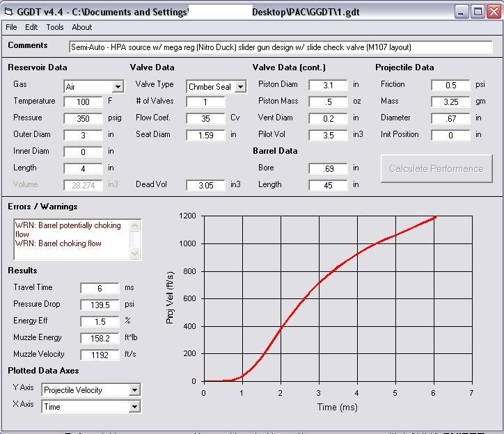Maximize the GGDT window
The width and height of the screenshot is (504, 434).
point(478,11)
